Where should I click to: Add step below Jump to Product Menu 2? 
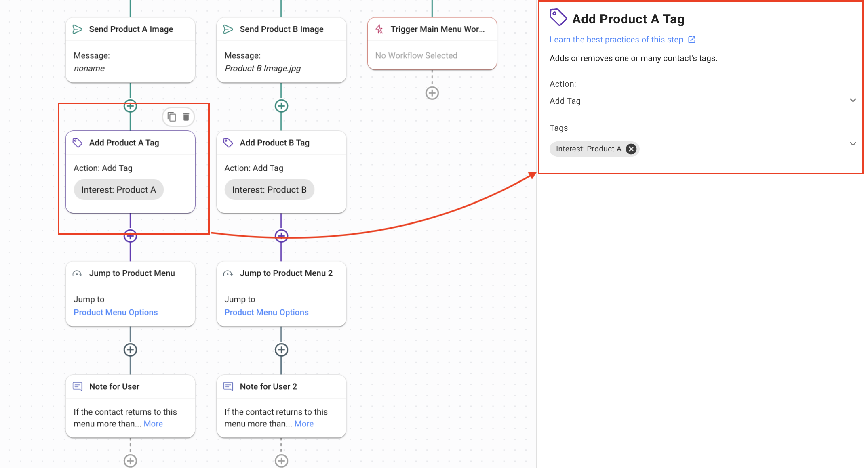click(281, 350)
